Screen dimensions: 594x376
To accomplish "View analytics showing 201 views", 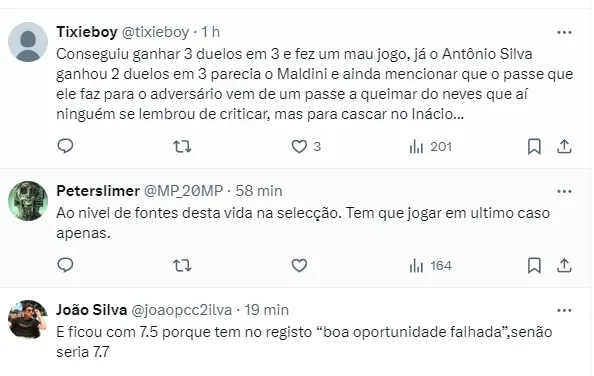I will (430, 147).
